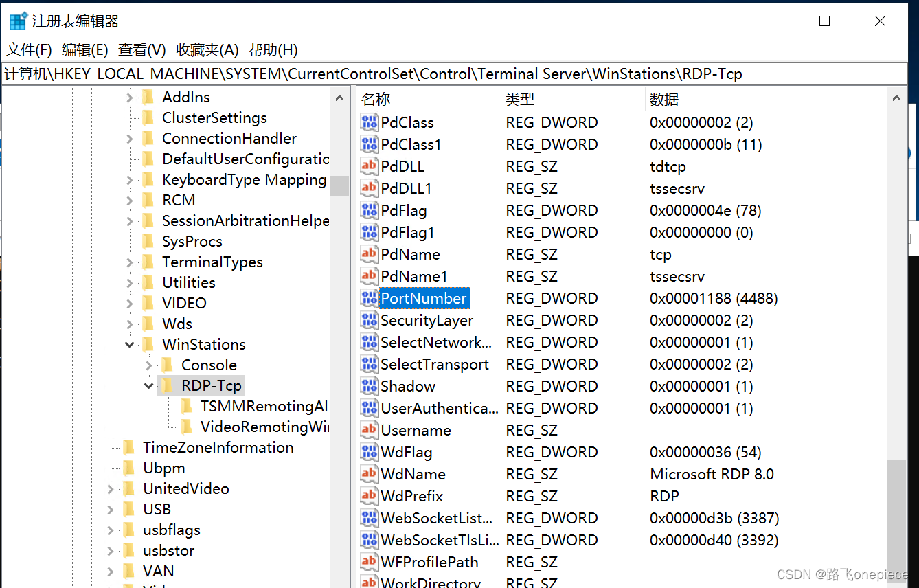
Task: Select the SysProcs tree item
Action: (192, 242)
